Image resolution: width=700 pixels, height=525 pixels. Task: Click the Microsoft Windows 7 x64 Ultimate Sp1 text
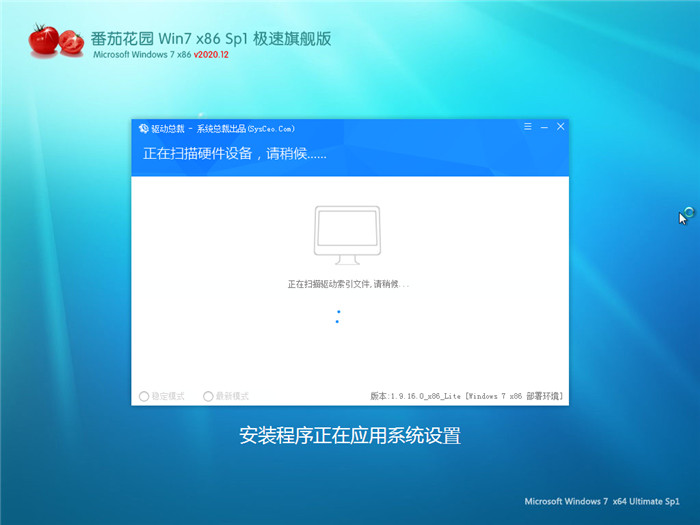(x=602, y=501)
